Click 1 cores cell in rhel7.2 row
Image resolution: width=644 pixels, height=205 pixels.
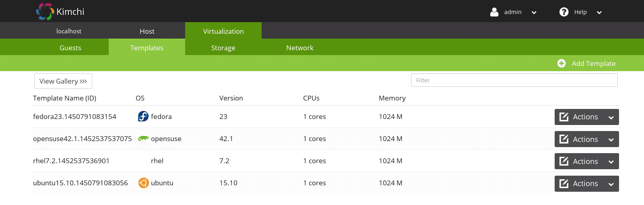click(315, 161)
